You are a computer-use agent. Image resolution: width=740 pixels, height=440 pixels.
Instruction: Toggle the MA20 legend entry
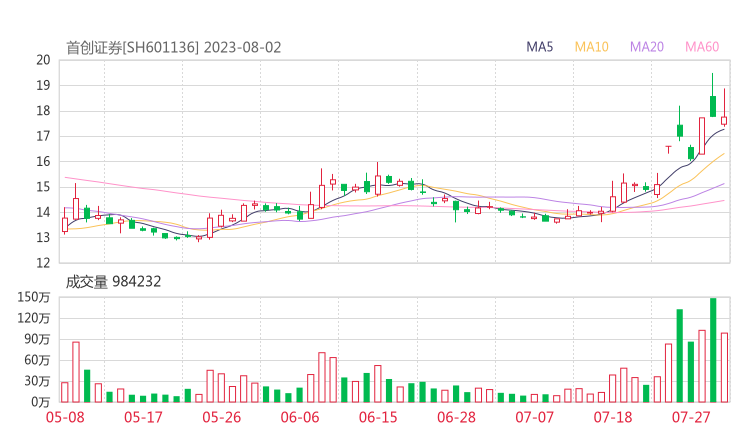(646, 47)
